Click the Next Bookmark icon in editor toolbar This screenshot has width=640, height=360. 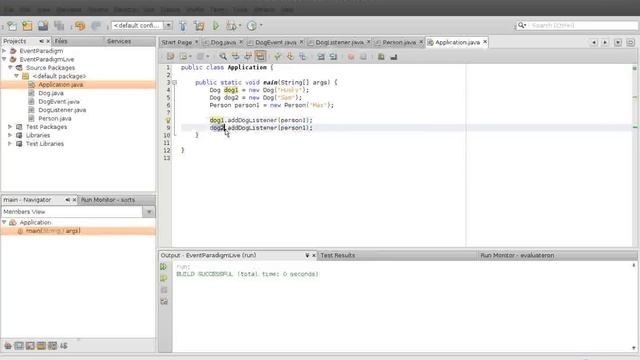coord(290,57)
